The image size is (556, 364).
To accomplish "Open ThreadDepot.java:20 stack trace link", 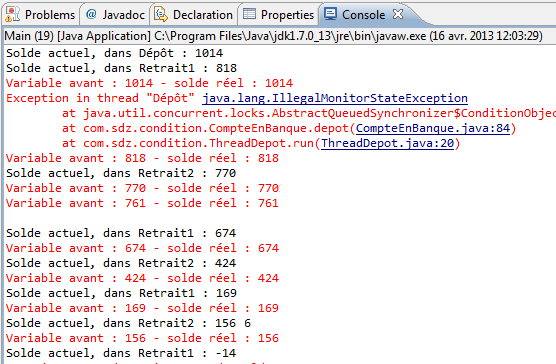I will click(388, 143).
